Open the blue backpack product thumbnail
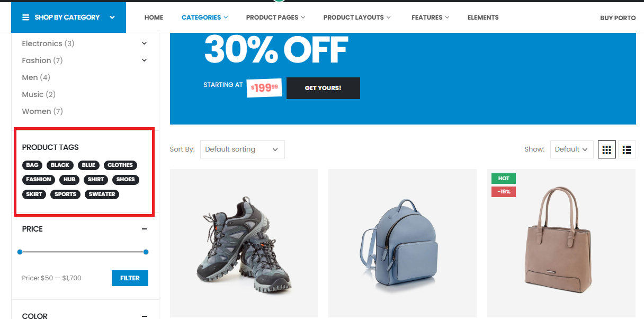This screenshot has width=644, height=319. click(402, 243)
